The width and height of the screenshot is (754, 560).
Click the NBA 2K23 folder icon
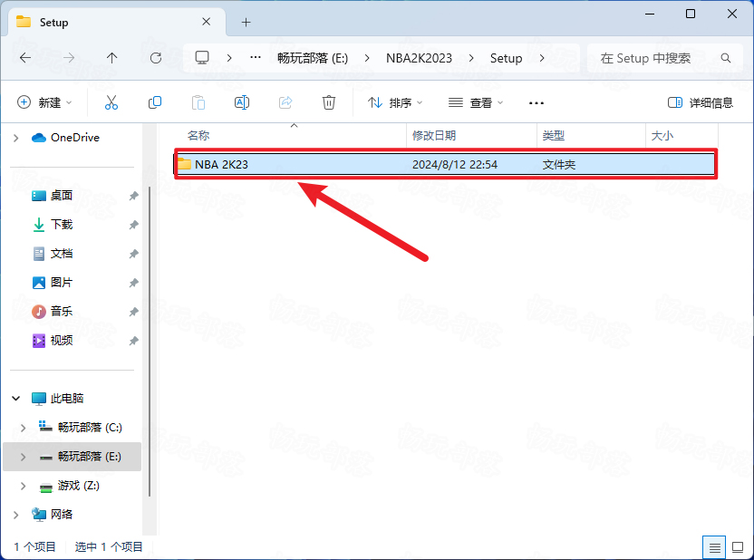(184, 164)
